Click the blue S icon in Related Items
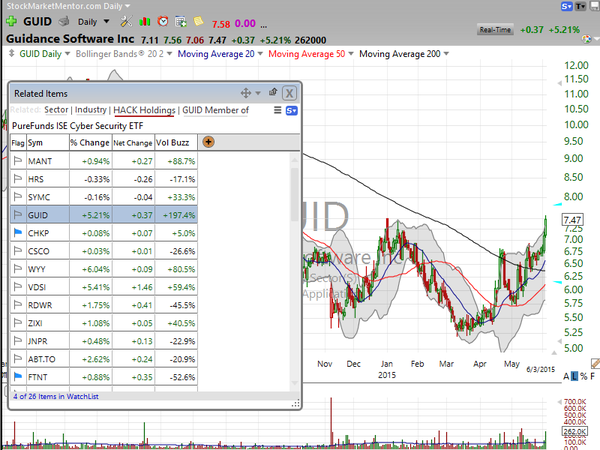The image size is (600, 450). point(292,111)
